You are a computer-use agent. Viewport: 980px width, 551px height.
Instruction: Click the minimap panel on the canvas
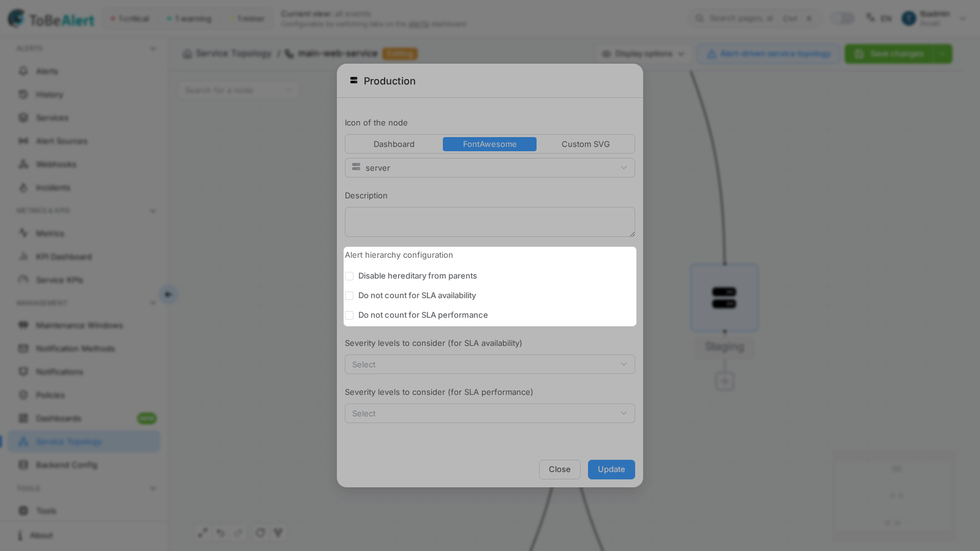(x=894, y=497)
